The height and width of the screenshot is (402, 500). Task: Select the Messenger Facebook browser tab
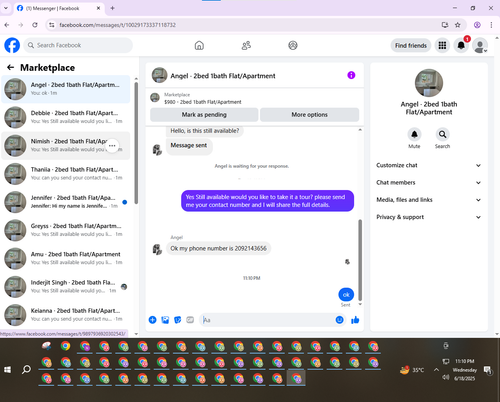[x=59, y=8]
